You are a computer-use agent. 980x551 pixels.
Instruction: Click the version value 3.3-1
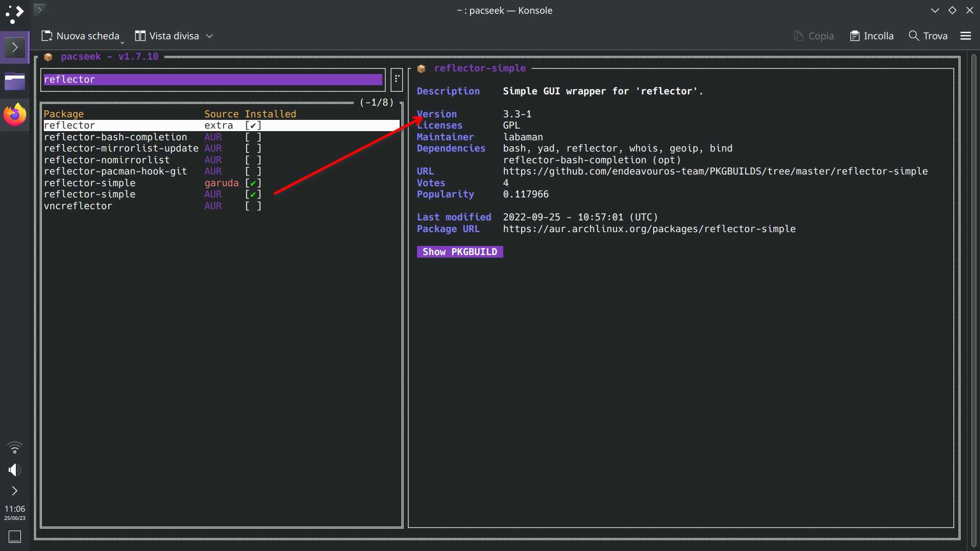pyautogui.click(x=517, y=114)
